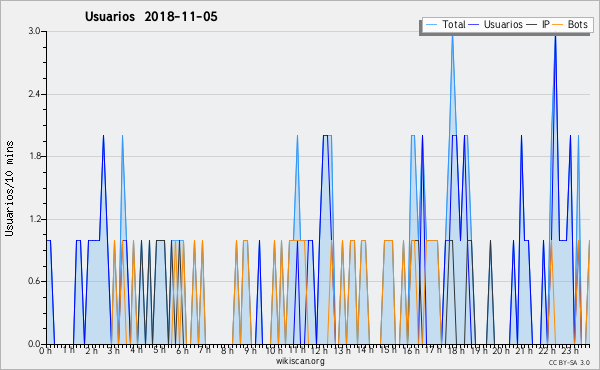600x370 pixels.
Task: Click the '3 h' x-axis label
Action: click(114, 350)
